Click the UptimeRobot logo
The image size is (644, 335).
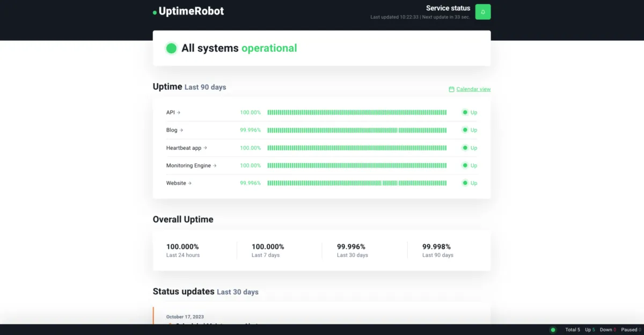tap(188, 11)
